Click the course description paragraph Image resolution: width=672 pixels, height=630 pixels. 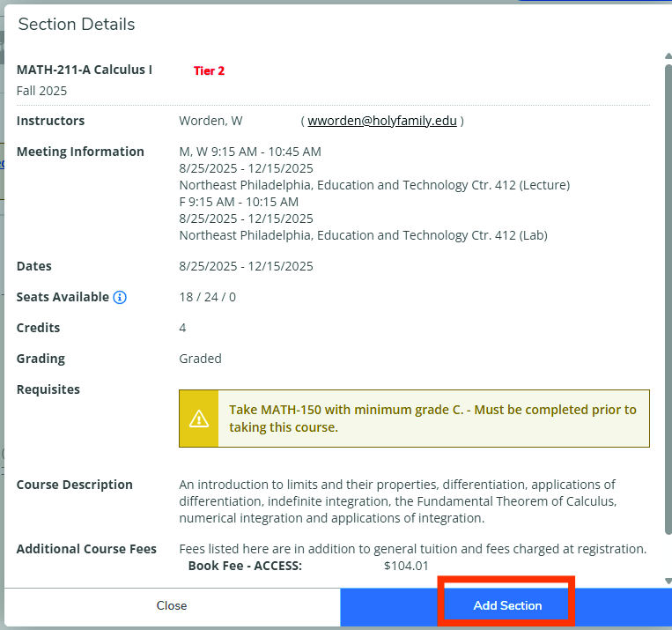point(398,501)
